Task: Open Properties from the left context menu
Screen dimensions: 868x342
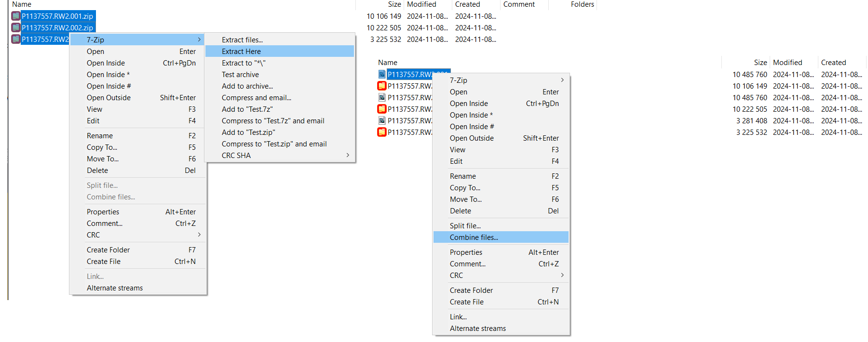Action: [x=138, y=211]
